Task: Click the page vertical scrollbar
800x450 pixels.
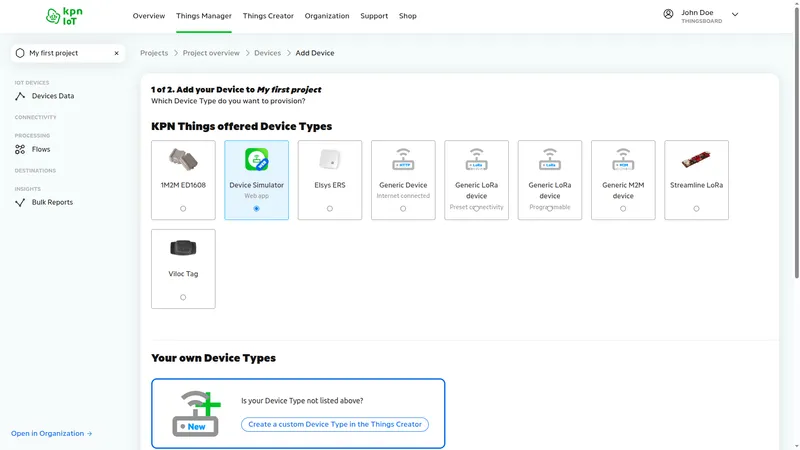Action: (796, 141)
